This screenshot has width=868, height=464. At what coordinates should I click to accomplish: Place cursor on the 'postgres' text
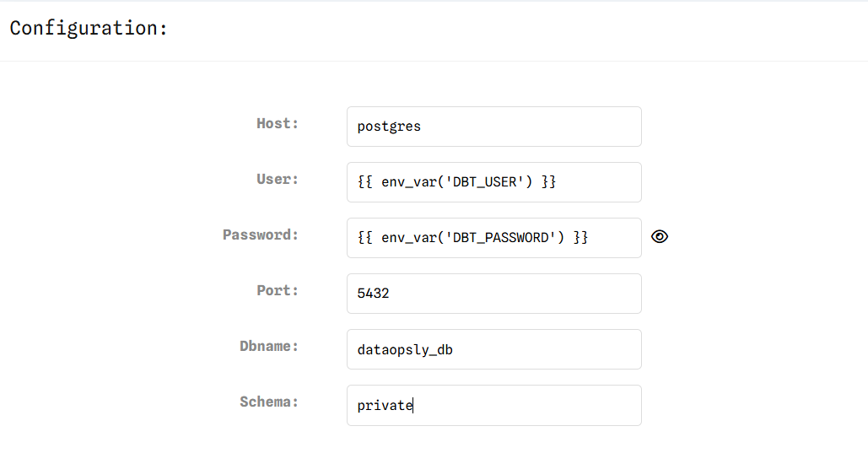point(389,127)
